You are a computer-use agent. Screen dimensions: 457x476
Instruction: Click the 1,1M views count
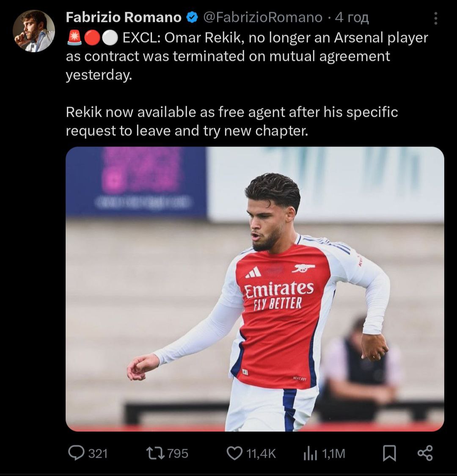[x=334, y=454]
